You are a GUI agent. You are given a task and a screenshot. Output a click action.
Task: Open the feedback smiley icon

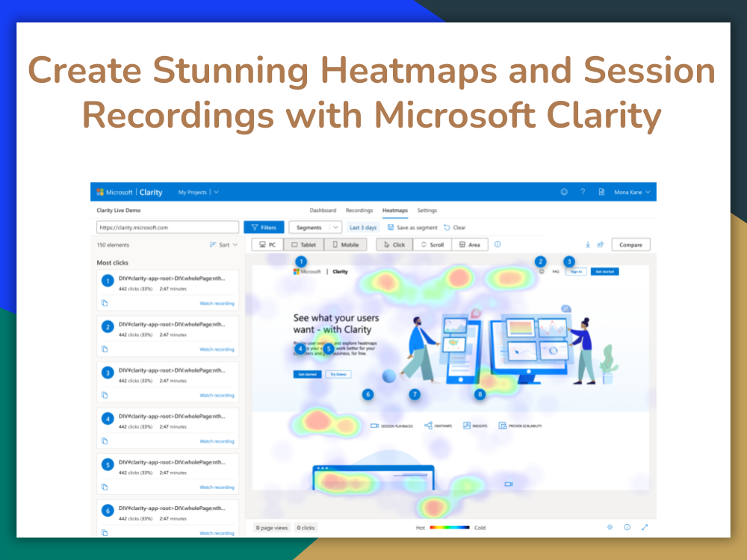[x=564, y=192]
